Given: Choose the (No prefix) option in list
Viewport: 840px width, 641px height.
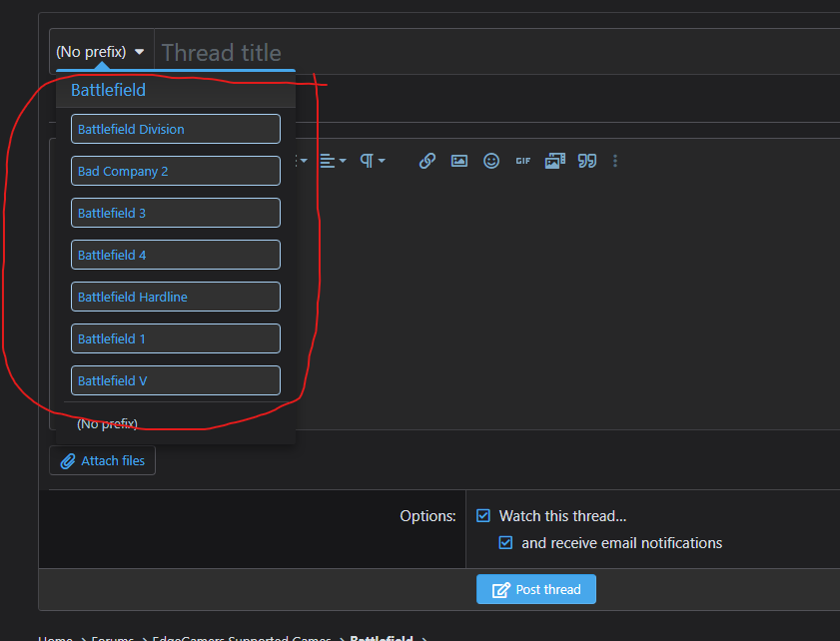Looking at the screenshot, I should click(x=107, y=423).
